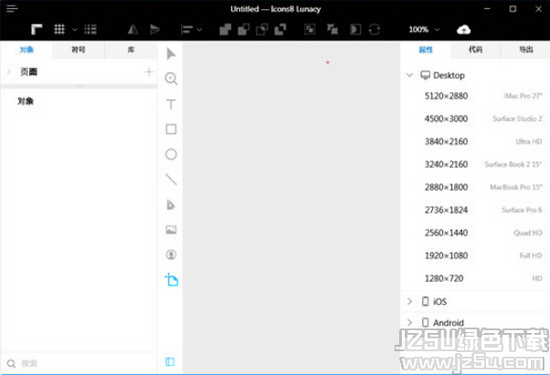Select the Artboard tool
The width and height of the screenshot is (550, 375).
[172, 280]
